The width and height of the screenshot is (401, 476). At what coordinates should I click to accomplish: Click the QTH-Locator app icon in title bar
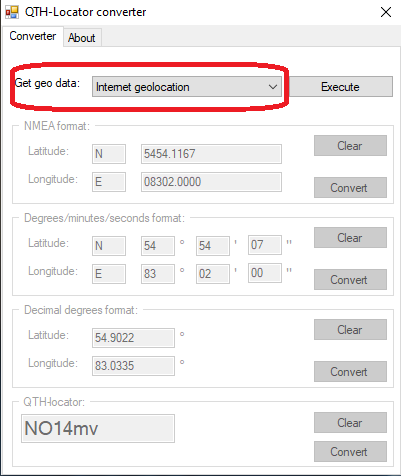coord(12,12)
